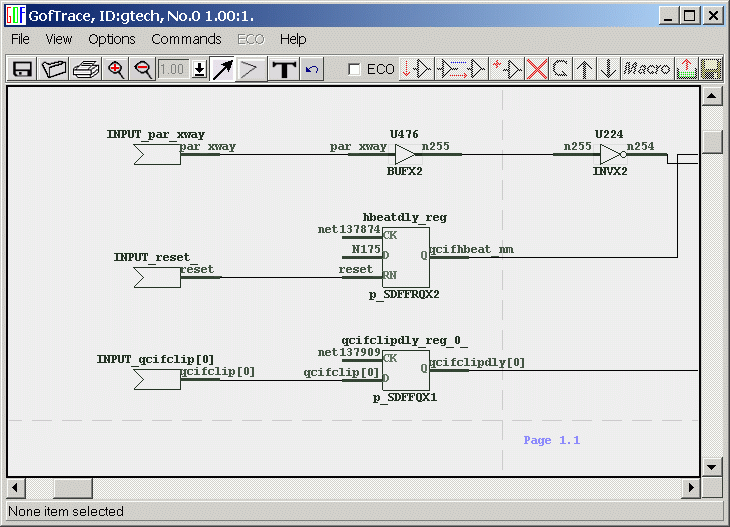Click the undo arrow icon
The width and height of the screenshot is (730, 527).
coord(312,69)
